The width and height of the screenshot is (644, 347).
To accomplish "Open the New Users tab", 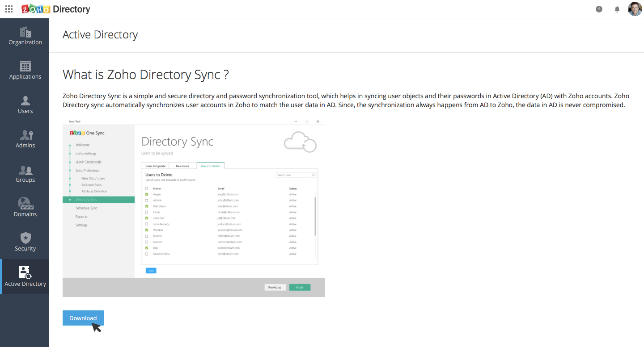I will click(182, 166).
